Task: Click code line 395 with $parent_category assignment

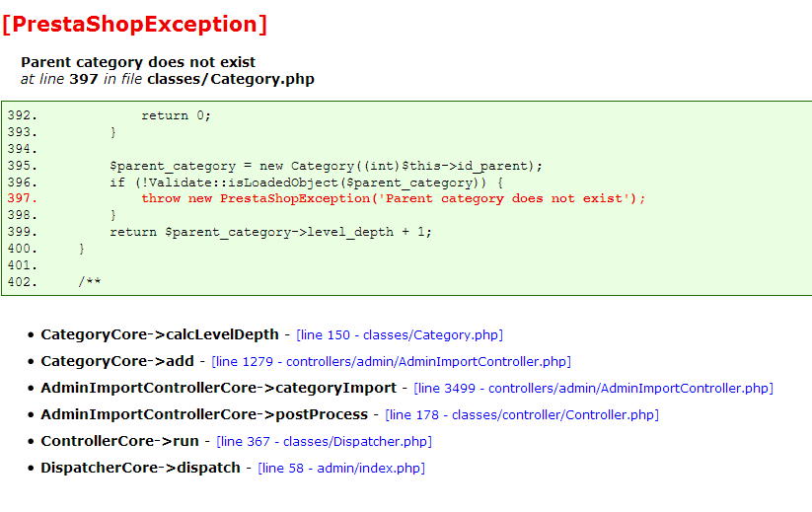Action: pos(326,166)
